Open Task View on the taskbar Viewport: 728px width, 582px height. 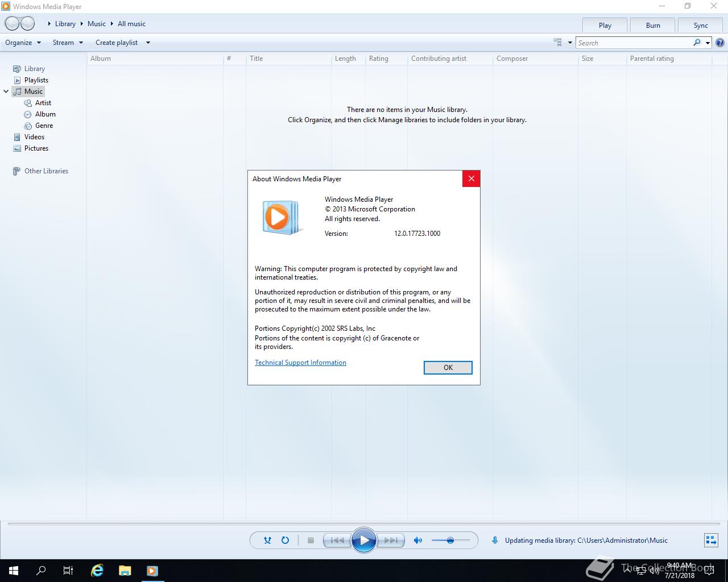pyautogui.click(x=68, y=571)
